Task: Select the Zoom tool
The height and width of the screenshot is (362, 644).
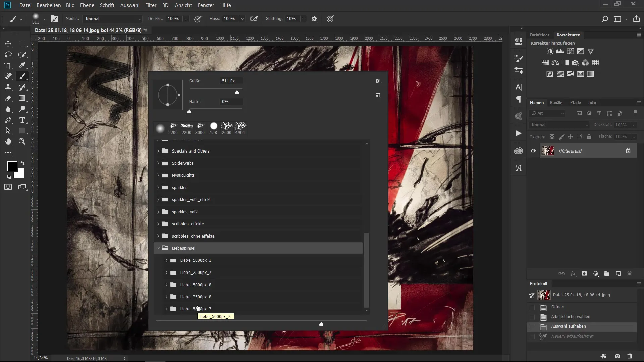Action: tap(22, 142)
